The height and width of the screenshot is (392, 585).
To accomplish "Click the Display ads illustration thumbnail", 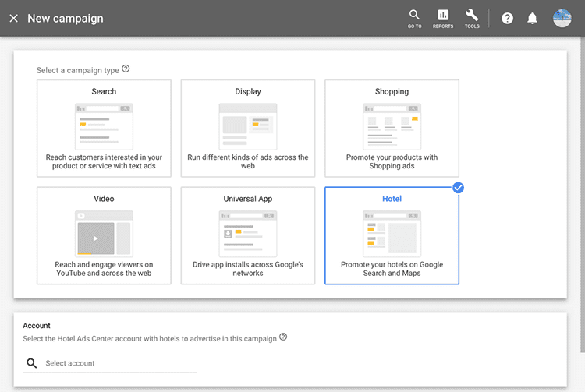I will [x=248, y=127].
